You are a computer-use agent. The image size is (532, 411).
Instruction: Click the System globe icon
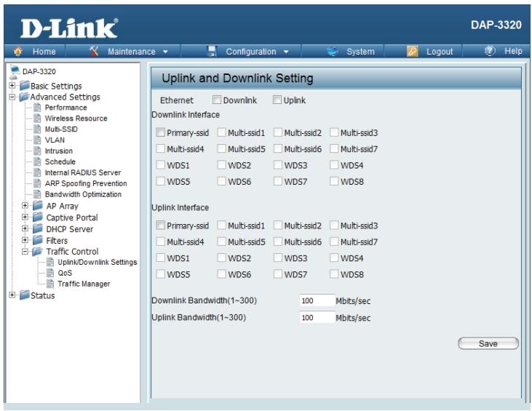332,51
